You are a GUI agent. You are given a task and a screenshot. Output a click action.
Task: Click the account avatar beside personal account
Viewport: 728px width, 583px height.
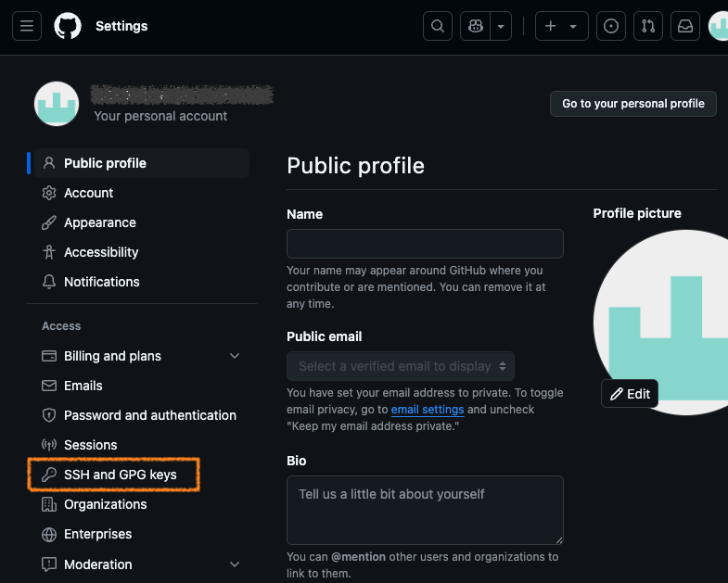pos(57,104)
